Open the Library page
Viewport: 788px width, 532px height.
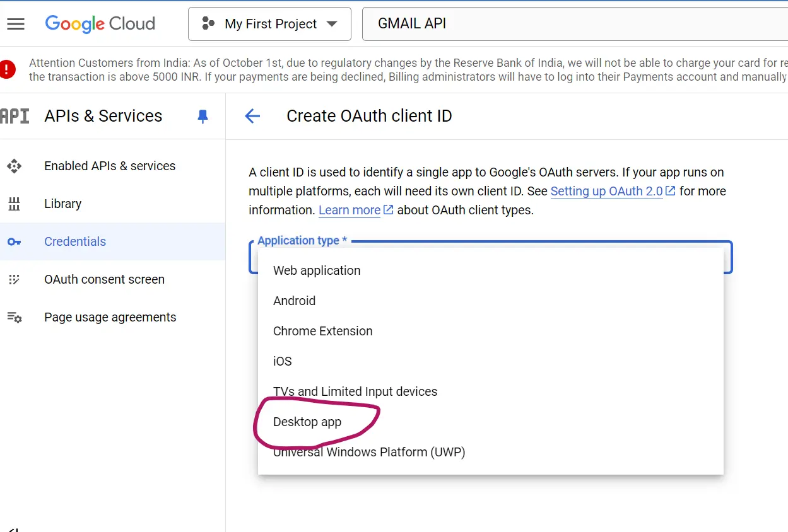pos(112,204)
